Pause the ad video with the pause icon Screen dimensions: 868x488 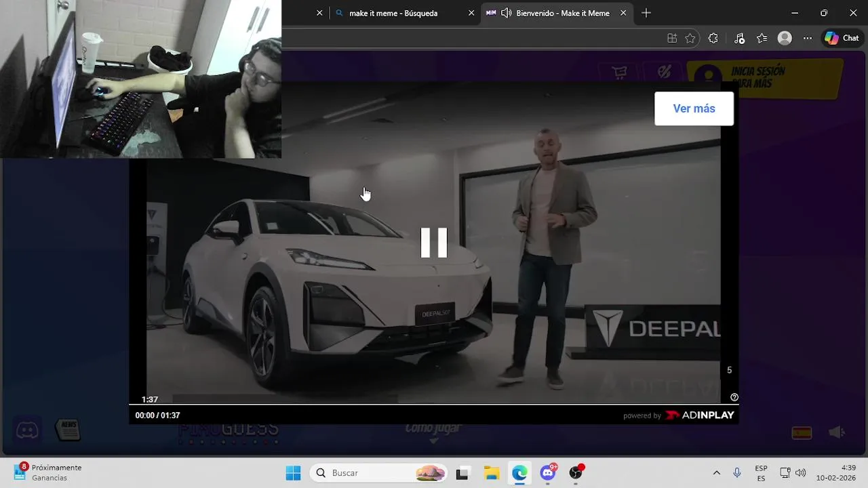click(434, 242)
